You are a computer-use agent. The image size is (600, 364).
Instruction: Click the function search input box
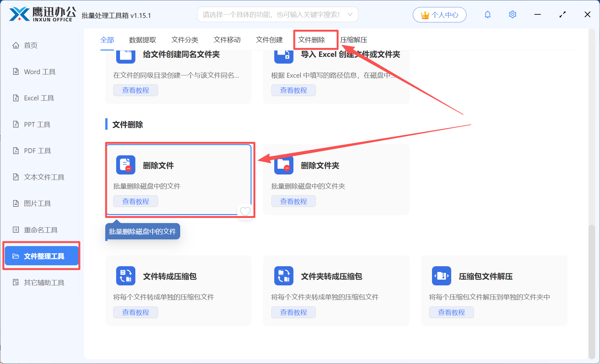click(x=277, y=14)
